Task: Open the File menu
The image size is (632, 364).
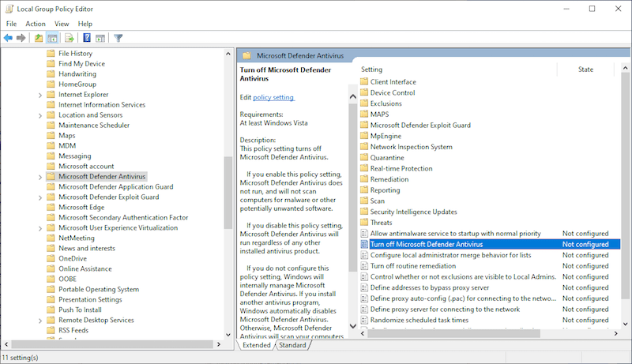Action: [x=11, y=24]
